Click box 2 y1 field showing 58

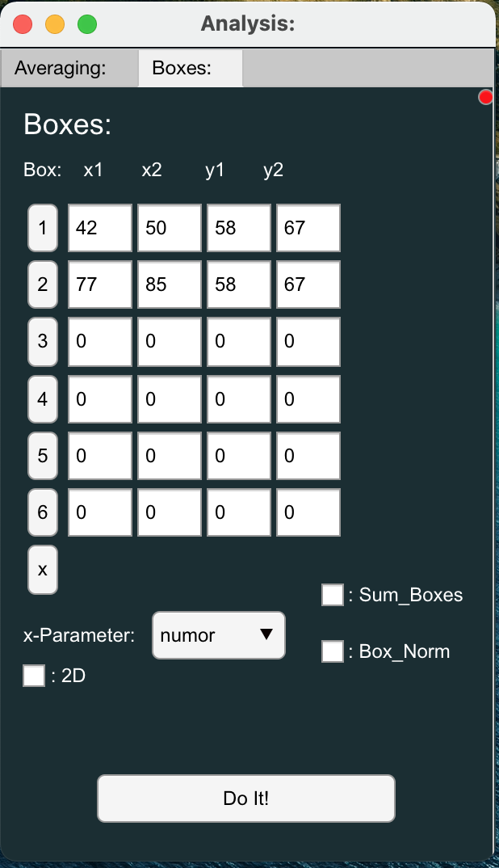pyautogui.click(x=239, y=284)
